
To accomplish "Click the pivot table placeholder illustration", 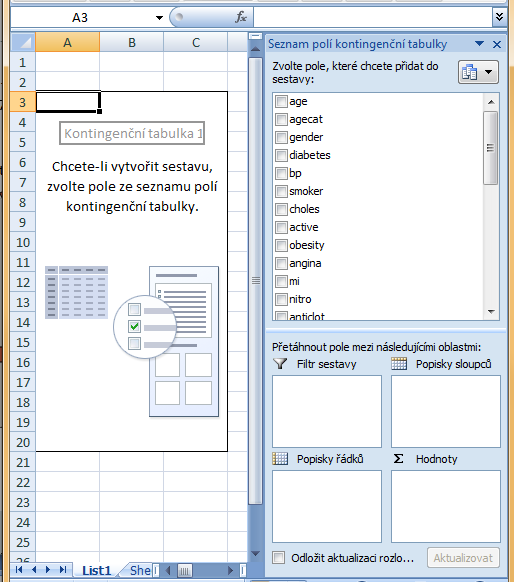I will click(132, 341).
